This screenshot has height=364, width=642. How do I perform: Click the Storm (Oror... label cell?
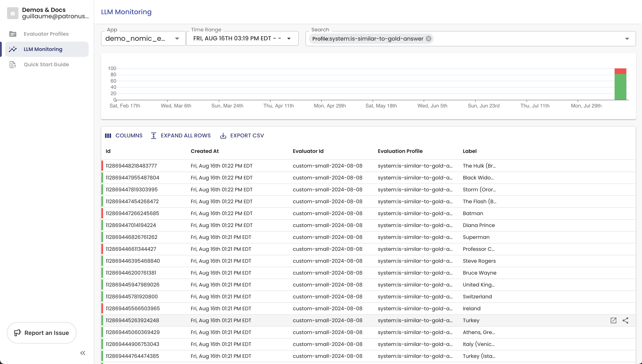(x=479, y=189)
